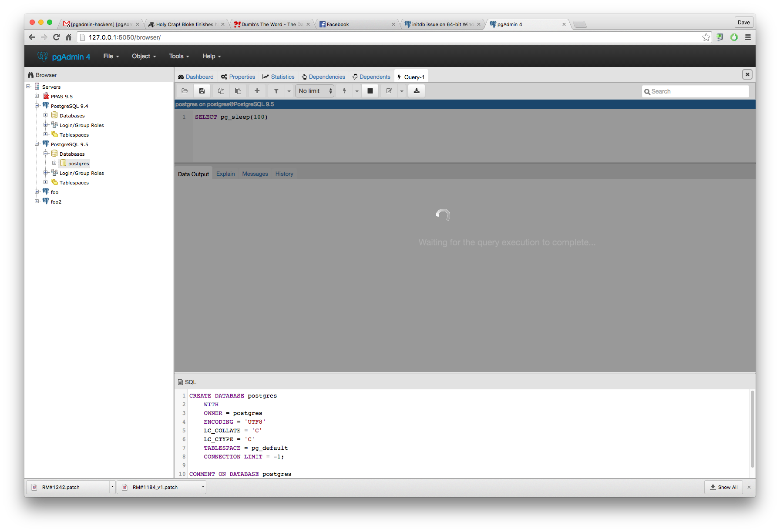Switch to Facebook browser tab
The width and height of the screenshot is (780, 532).
tap(357, 24)
